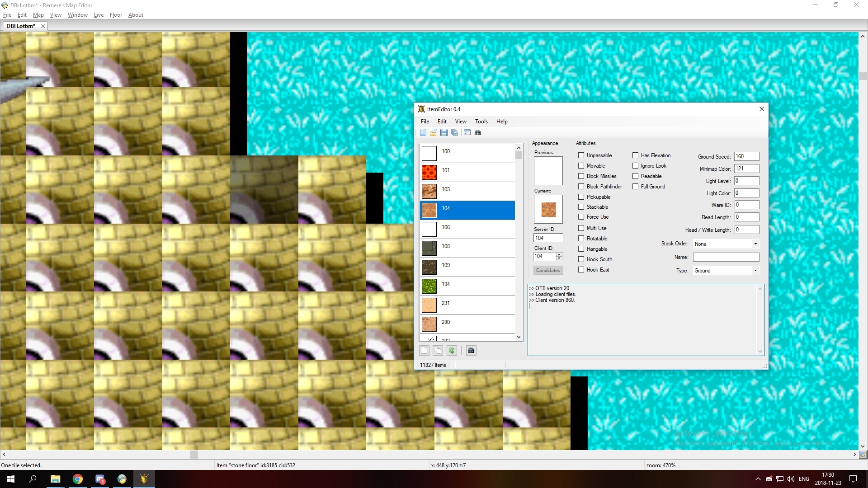Click the Save floppy disk icon
Viewport: 868px width, 488px height.
(444, 132)
